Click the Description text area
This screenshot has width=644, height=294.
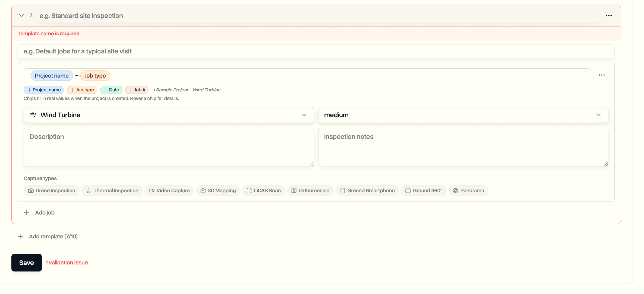[169, 147]
